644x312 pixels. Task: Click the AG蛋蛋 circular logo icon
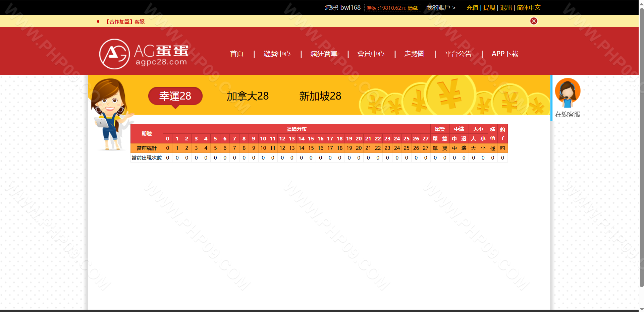[114, 54]
